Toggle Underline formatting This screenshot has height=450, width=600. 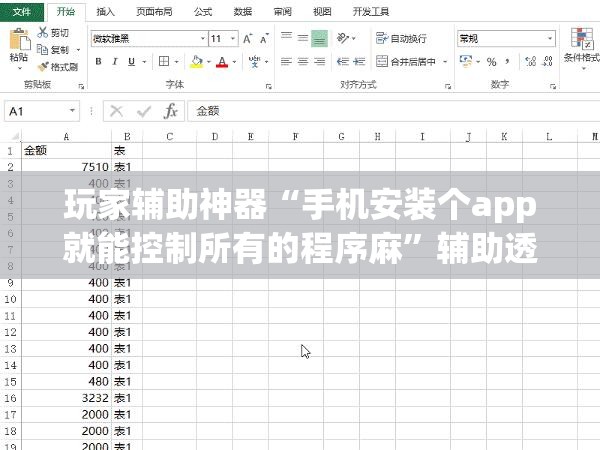tap(132, 61)
